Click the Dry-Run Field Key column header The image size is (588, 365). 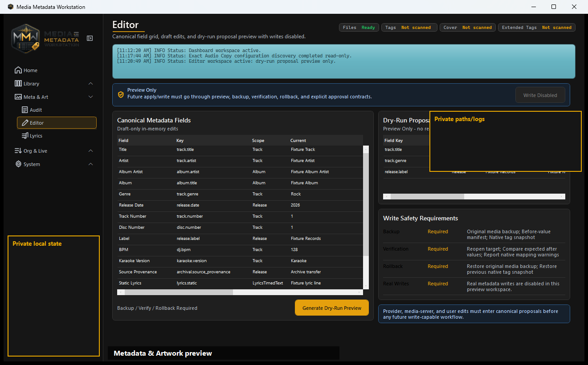click(394, 141)
